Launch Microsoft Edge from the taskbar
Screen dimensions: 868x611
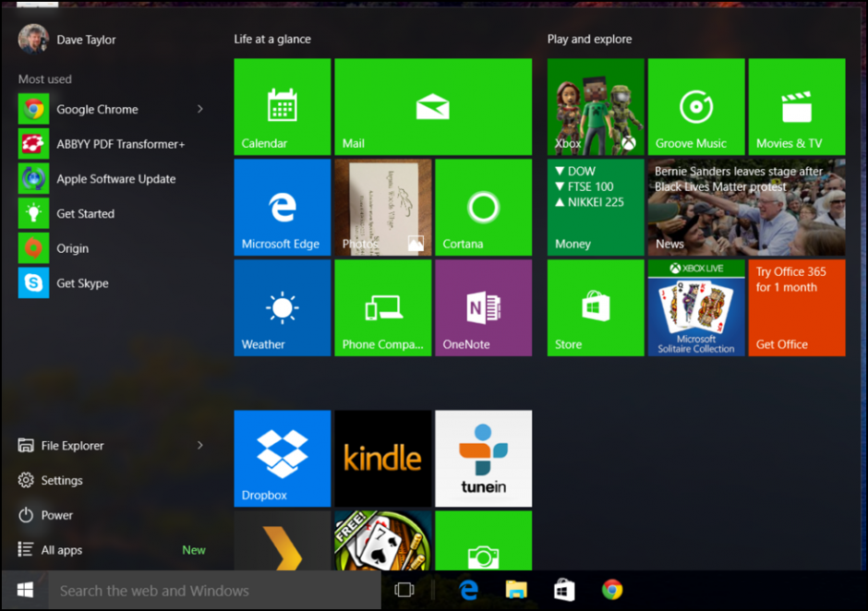pyautogui.click(x=468, y=590)
